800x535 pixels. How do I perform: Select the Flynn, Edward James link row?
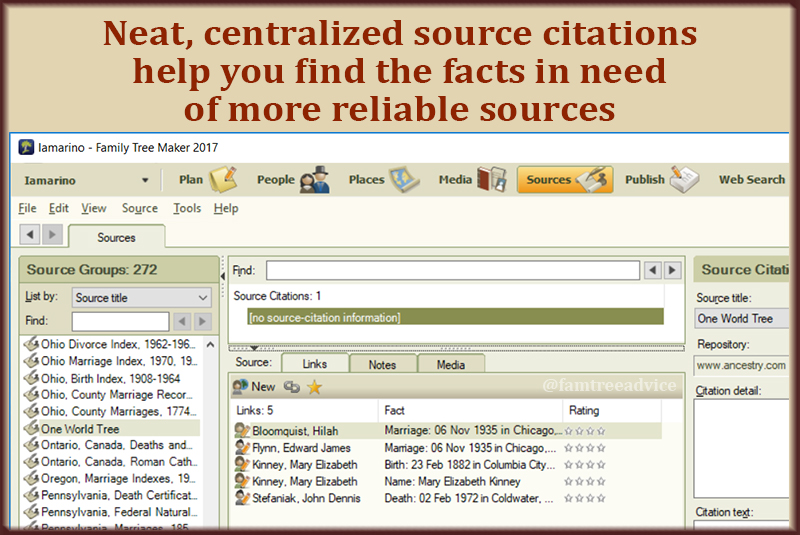(x=447, y=448)
